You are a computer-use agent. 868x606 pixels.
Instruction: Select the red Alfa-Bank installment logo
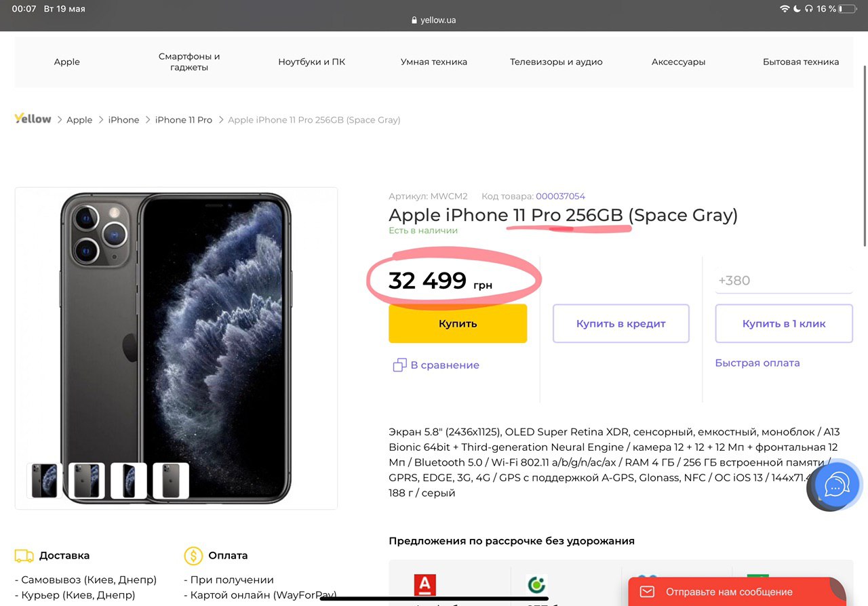click(x=425, y=584)
